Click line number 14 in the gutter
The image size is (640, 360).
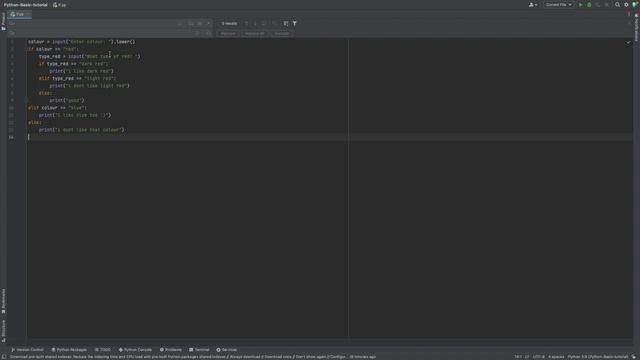(x=11, y=137)
